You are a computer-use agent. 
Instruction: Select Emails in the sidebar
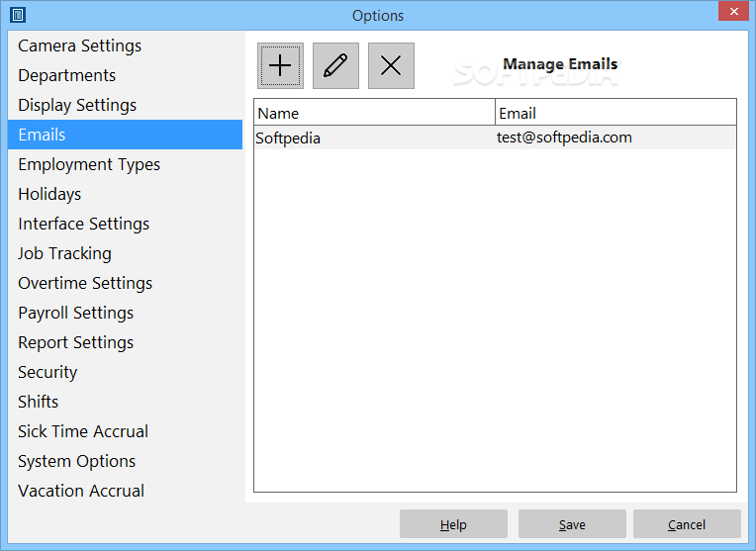coord(125,135)
